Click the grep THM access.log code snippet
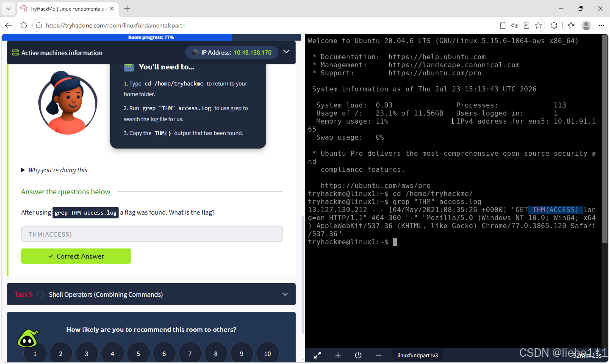Screen dimensions: 610x364 86,212
